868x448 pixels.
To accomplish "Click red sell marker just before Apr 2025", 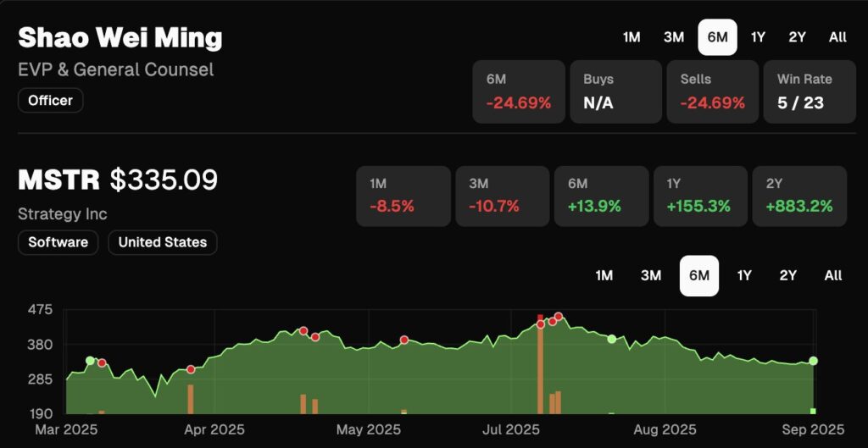I will pyautogui.click(x=191, y=369).
